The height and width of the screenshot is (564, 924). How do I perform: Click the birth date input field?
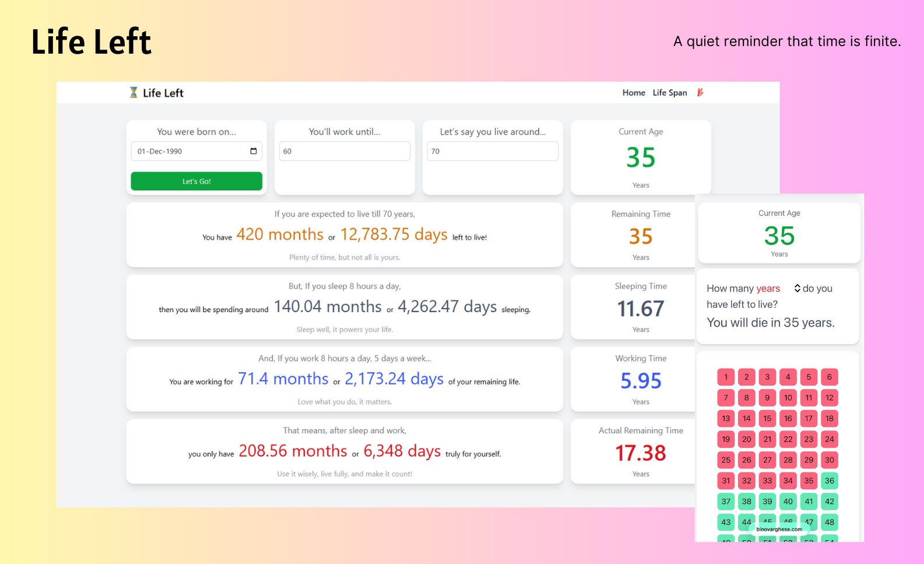190,151
